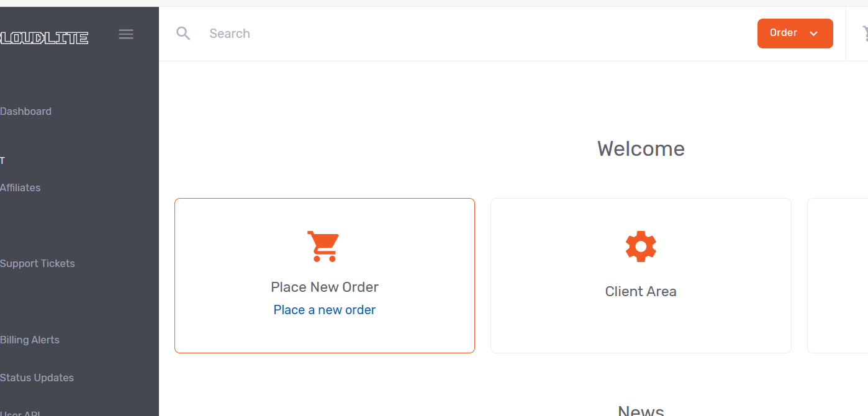
Task: Click the CloudLite logo in the sidebar
Action: click(43, 37)
